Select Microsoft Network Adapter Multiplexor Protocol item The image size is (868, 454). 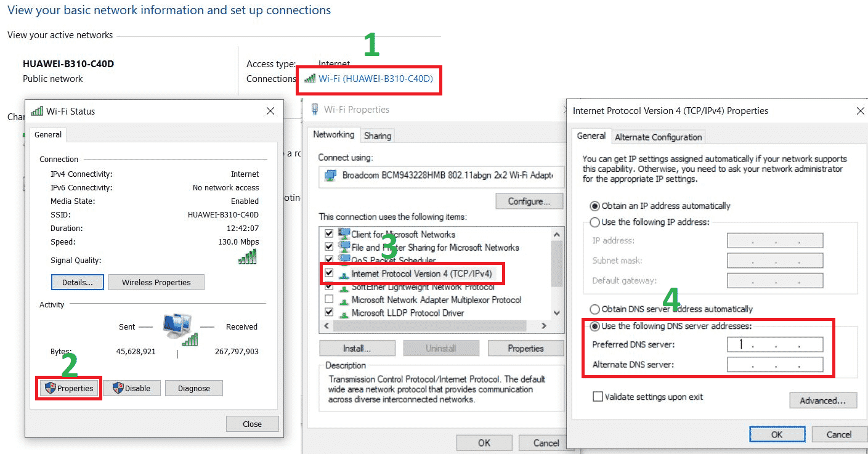[436, 300]
